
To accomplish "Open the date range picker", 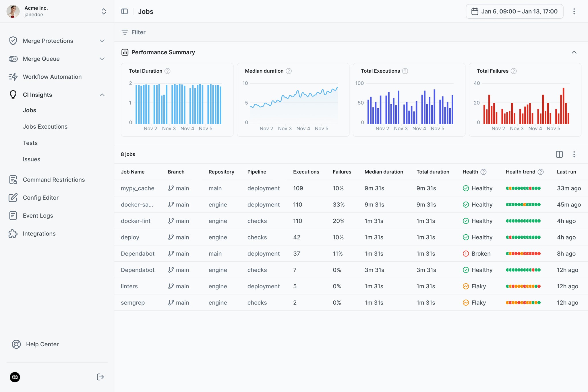I will (x=514, y=11).
